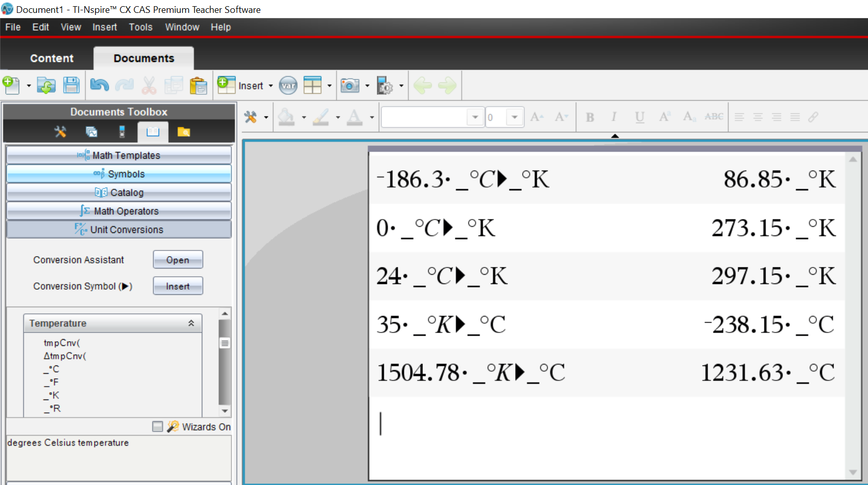Viewport: 868px width, 485px height.
Task: Collapse the Temperature category chevron
Action: point(191,323)
